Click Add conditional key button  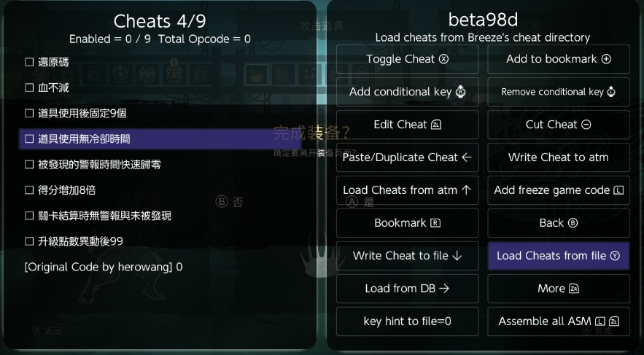pos(407,92)
